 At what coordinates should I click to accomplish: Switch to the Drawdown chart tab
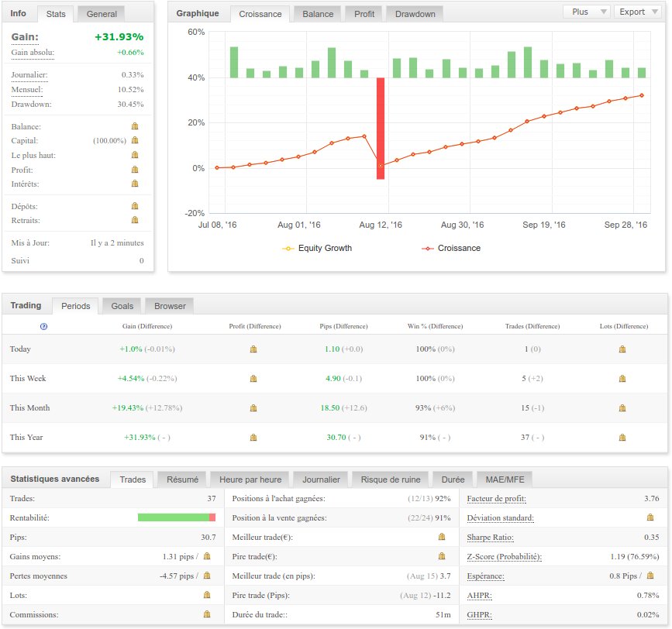(x=415, y=14)
